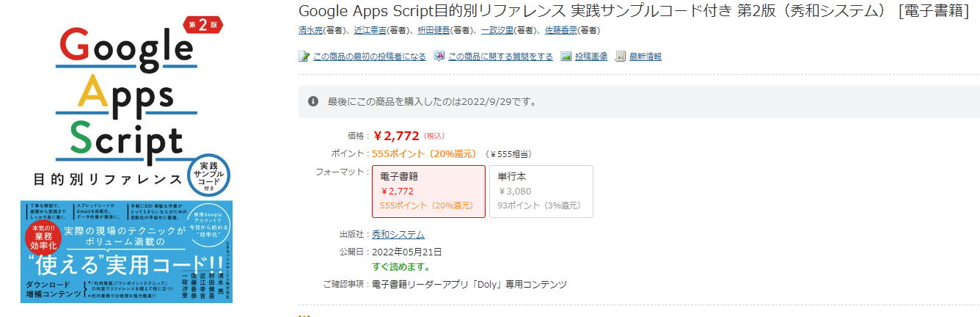The width and height of the screenshot is (980, 317).
Task: Click the speech bubble question icon
Action: [439, 57]
